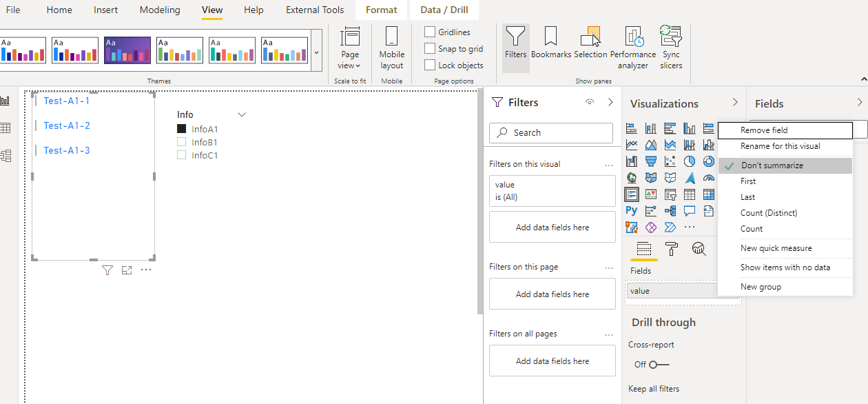This screenshot has height=404, width=868.
Task: Toggle the Filters pane ribbon button
Action: 515,48
